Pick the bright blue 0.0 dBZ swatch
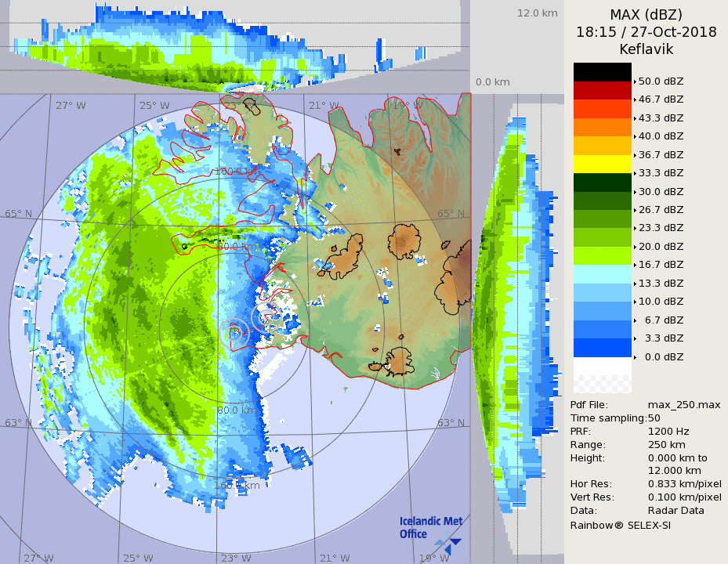The width and height of the screenshot is (728, 564). coord(602,348)
